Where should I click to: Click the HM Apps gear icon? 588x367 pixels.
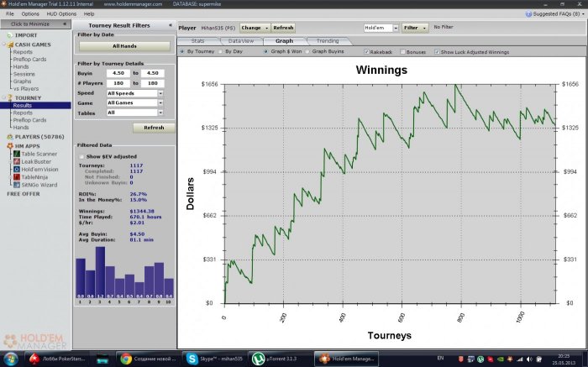pyautogui.click(x=10, y=146)
